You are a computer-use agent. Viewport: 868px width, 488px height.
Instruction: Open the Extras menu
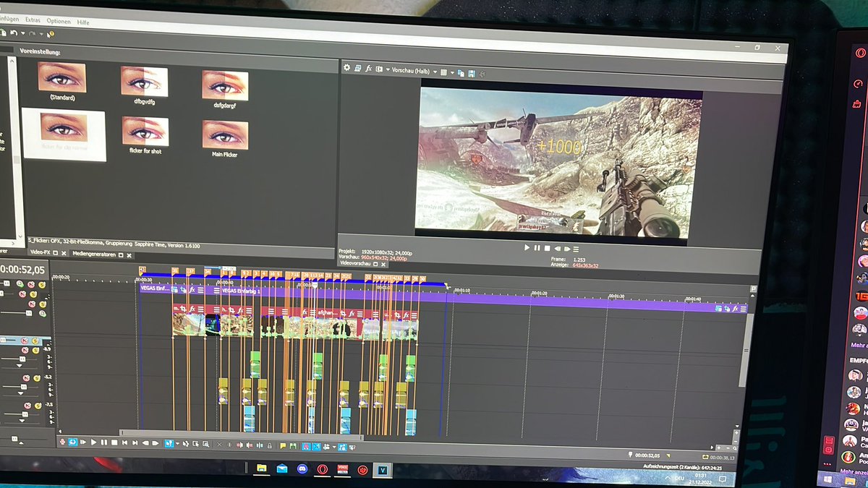32,21
